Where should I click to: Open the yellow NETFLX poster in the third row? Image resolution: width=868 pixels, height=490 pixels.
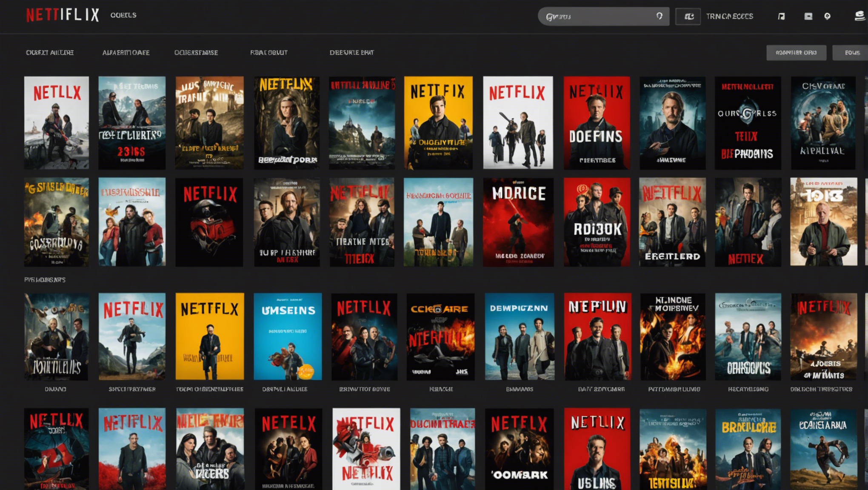210,336
